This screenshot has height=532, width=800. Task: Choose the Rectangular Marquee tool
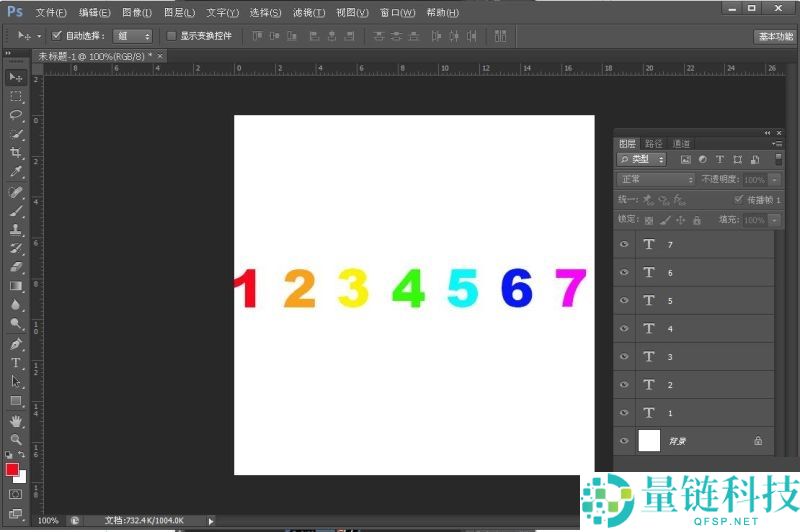pos(16,96)
